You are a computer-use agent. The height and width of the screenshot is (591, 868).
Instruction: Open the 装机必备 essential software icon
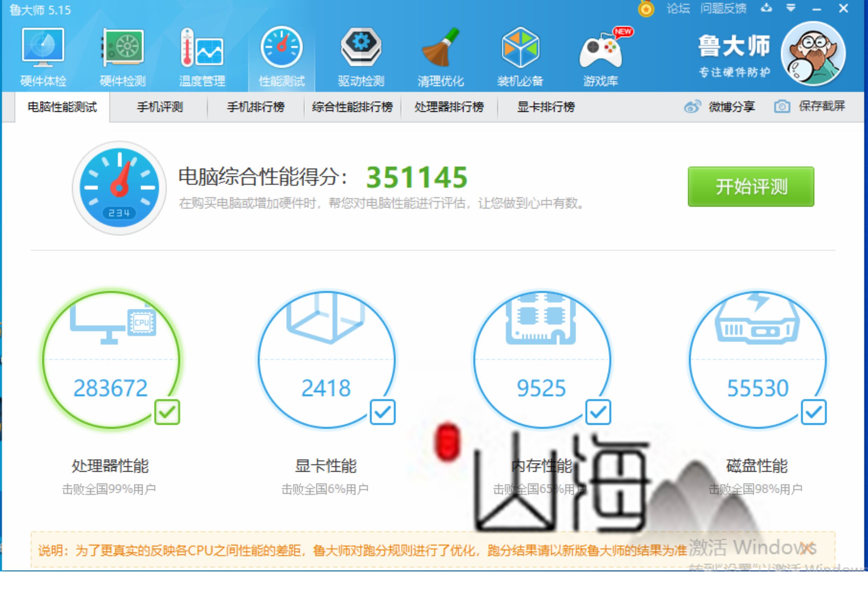point(520,48)
